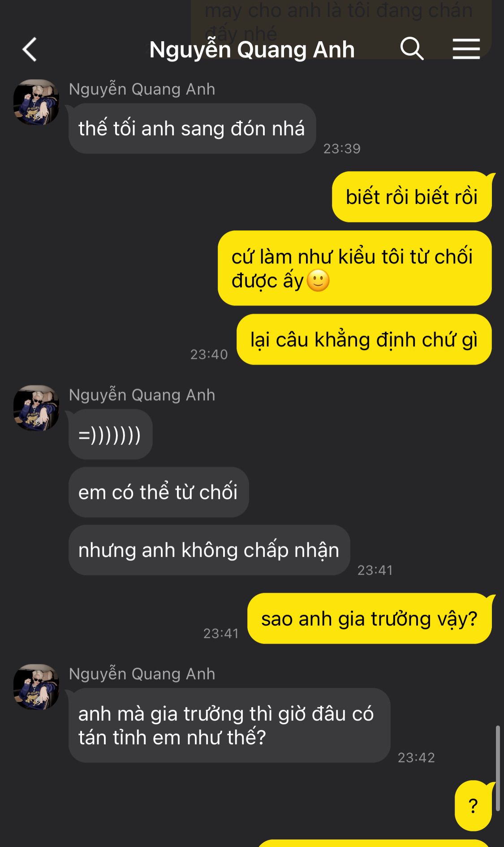This screenshot has height=847, width=504.
Task: Tap the smiley emoji in yellow message
Action: [318, 281]
